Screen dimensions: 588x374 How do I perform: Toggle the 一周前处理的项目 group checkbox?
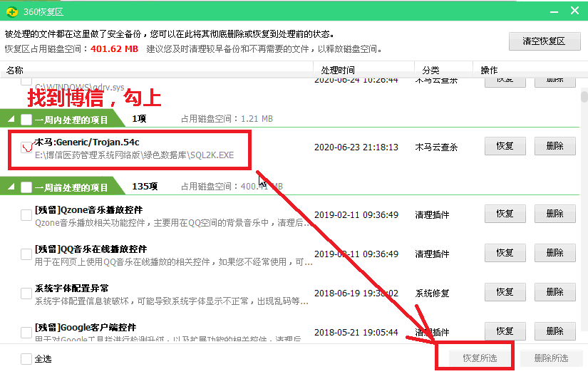click(x=26, y=187)
